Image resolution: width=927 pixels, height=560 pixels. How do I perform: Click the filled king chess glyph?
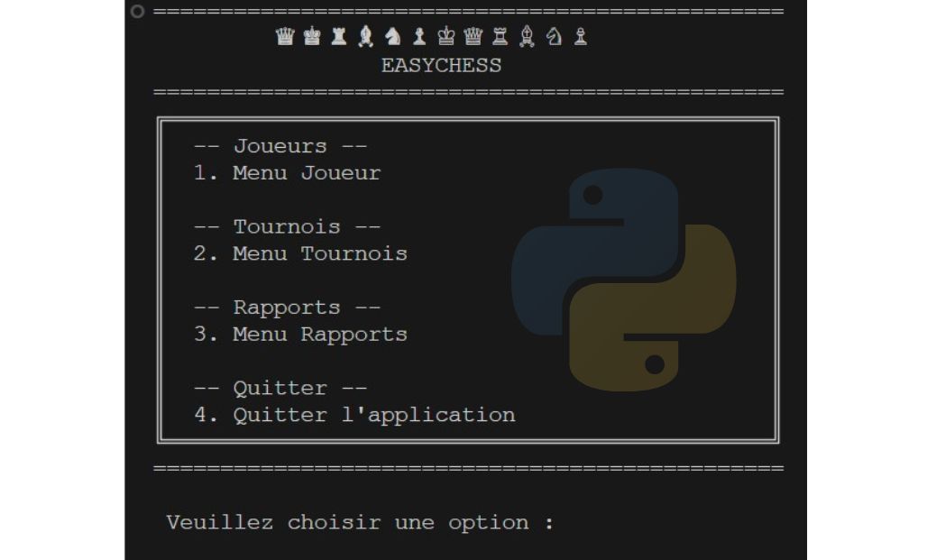coord(312,37)
